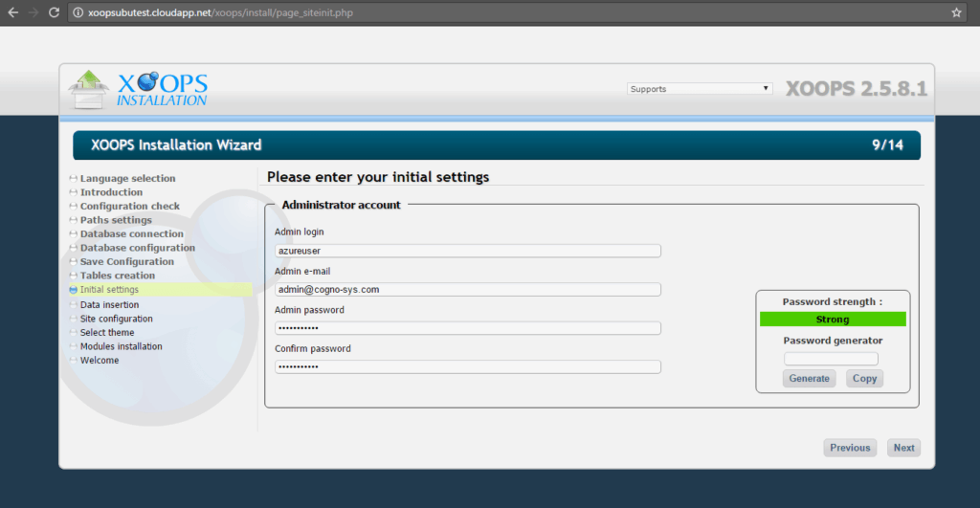This screenshot has height=508, width=980.
Task: Open the Database connection step
Action: coord(132,233)
